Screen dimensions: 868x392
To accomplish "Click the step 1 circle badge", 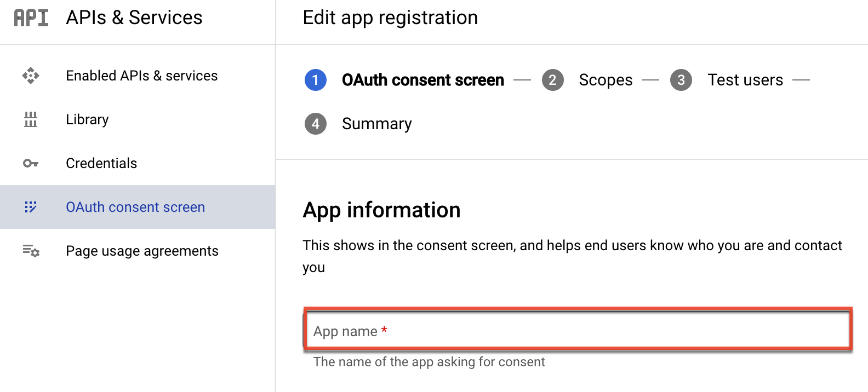I will coord(316,80).
